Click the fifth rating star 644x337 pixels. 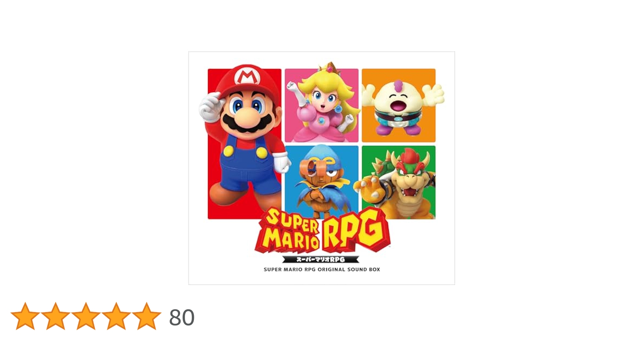pos(147,316)
